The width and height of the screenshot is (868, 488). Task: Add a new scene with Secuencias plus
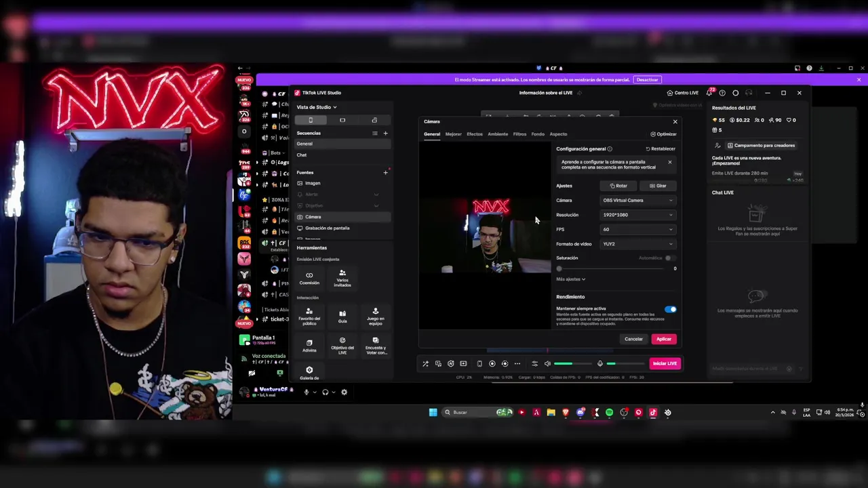pos(385,133)
